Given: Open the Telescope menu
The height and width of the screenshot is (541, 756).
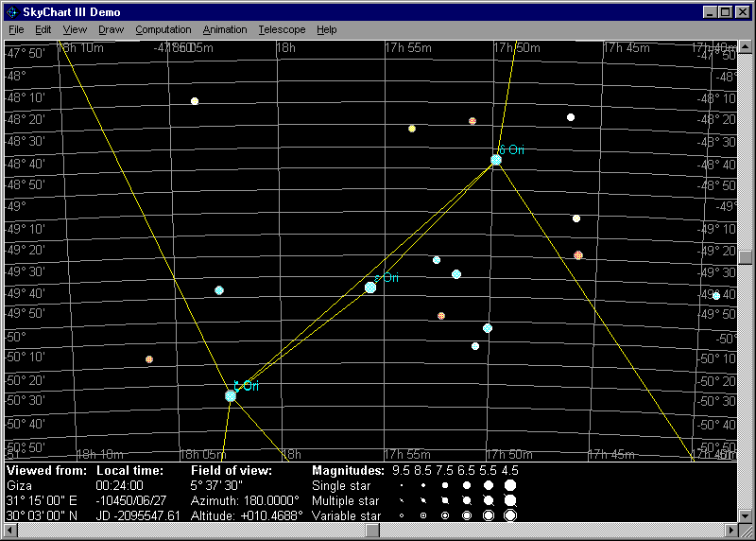Looking at the screenshot, I should click(282, 29).
